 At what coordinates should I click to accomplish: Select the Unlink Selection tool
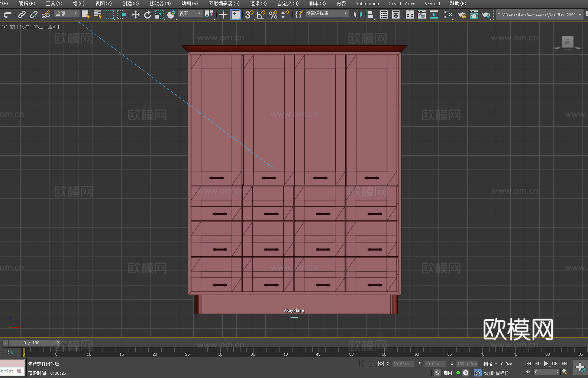point(34,14)
